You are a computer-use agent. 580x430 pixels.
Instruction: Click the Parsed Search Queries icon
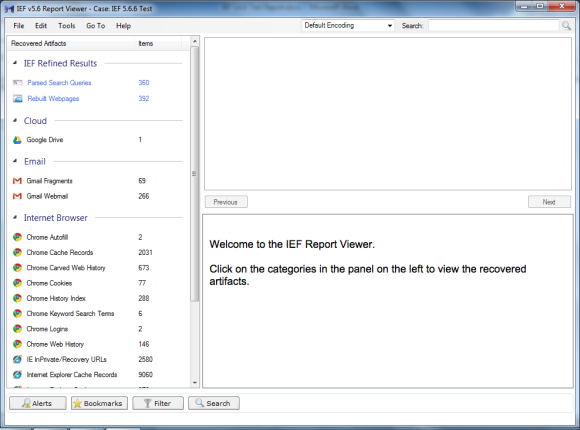[17, 83]
